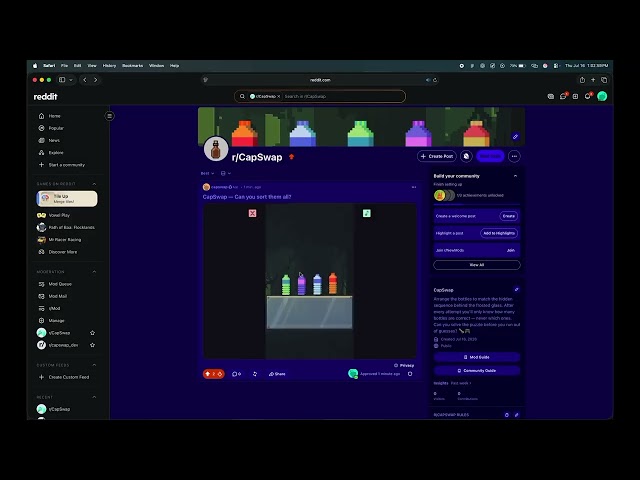The image size is (640, 480).
Task: Favorite r/capswap_dev with its star
Action: pos(93,345)
